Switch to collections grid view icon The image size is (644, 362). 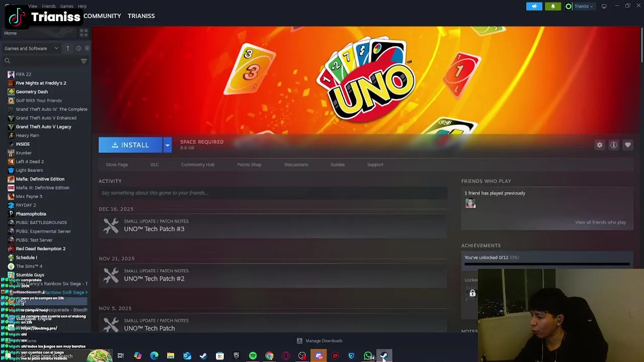pyautogui.click(x=84, y=33)
